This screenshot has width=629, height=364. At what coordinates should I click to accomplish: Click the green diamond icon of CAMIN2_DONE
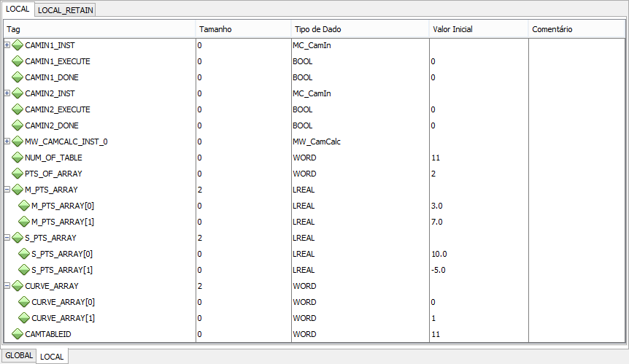[18, 125]
